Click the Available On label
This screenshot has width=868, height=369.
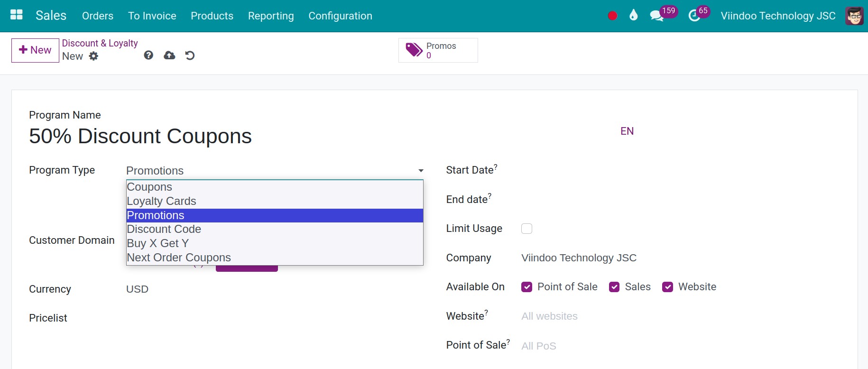pos(475,287)
